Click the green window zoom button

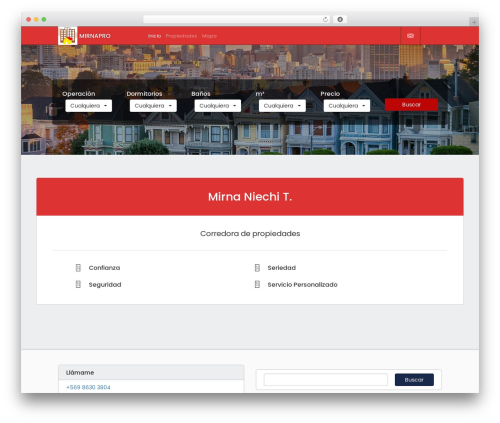point(44,19)
